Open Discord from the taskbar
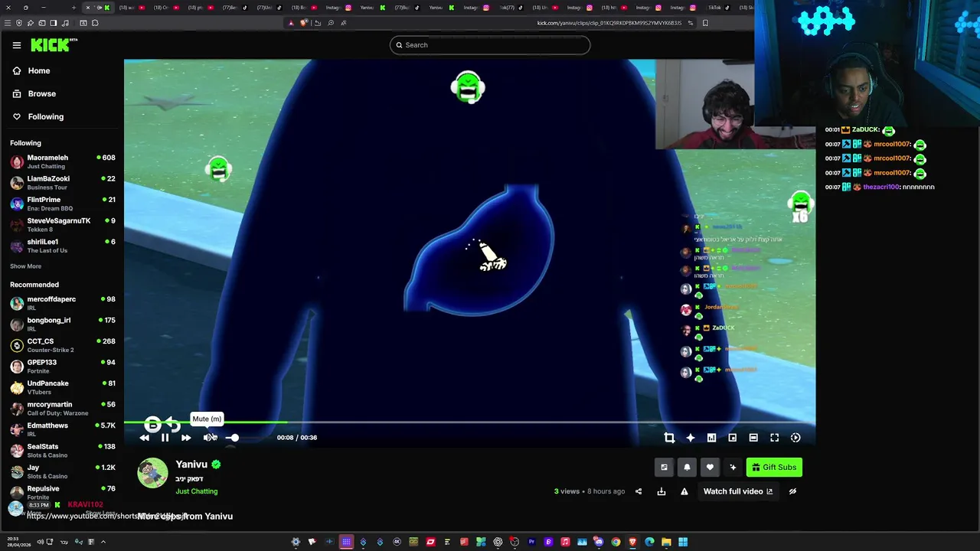The height and width of the screenshot is (551, 980). click(x=599, y=542)
